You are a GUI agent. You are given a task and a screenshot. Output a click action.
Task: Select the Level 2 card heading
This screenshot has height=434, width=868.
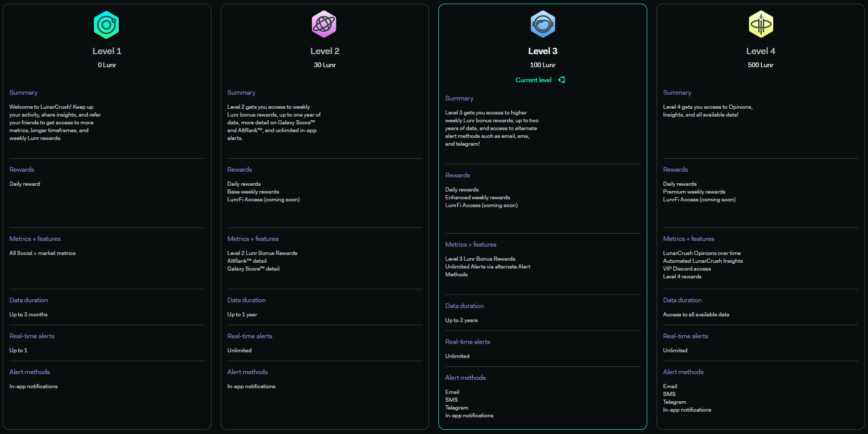pos(325,51)
